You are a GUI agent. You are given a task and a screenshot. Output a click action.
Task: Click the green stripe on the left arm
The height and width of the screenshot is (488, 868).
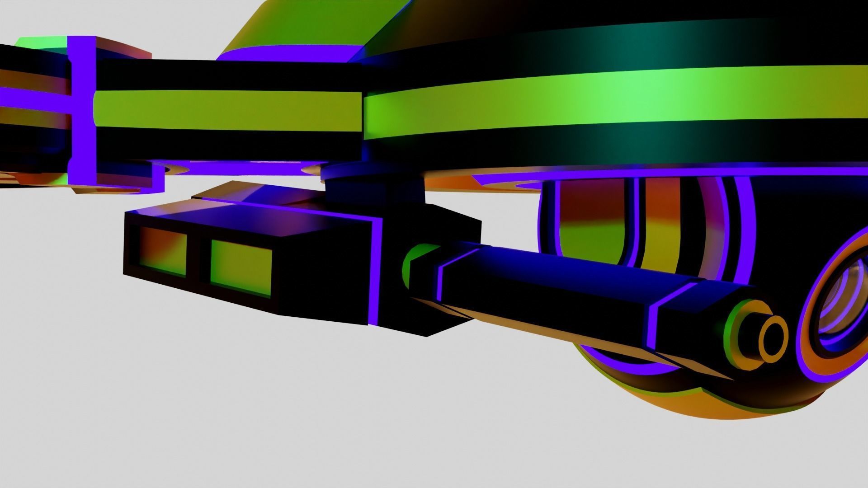226,111
